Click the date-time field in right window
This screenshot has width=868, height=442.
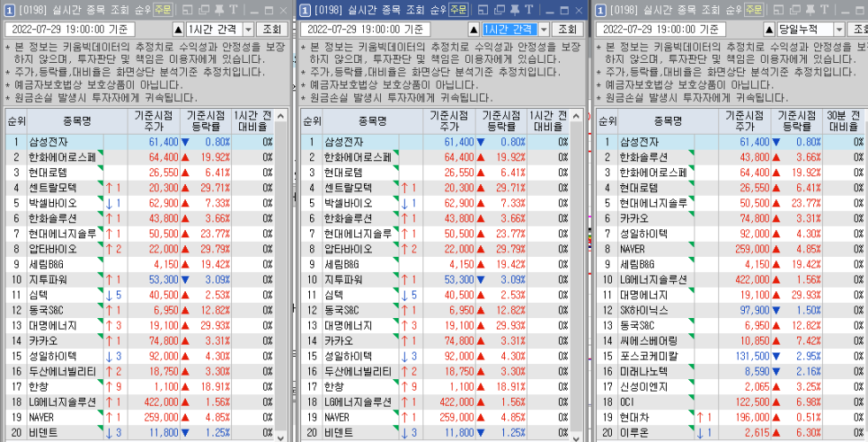click(661, 30)
